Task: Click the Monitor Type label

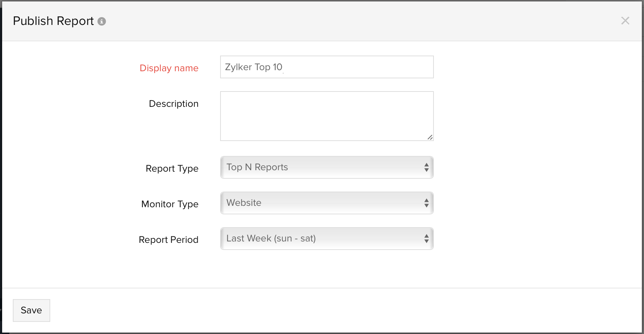Action: (x=170, y=204)
